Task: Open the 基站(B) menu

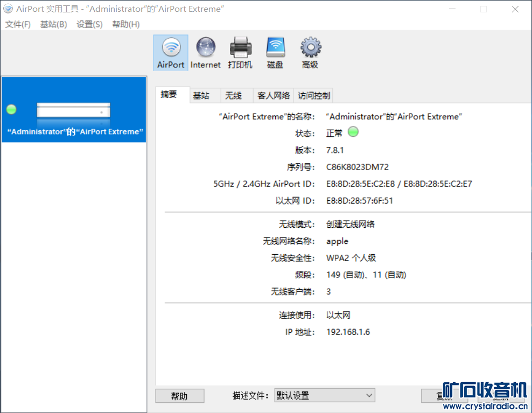Action: 53,24
